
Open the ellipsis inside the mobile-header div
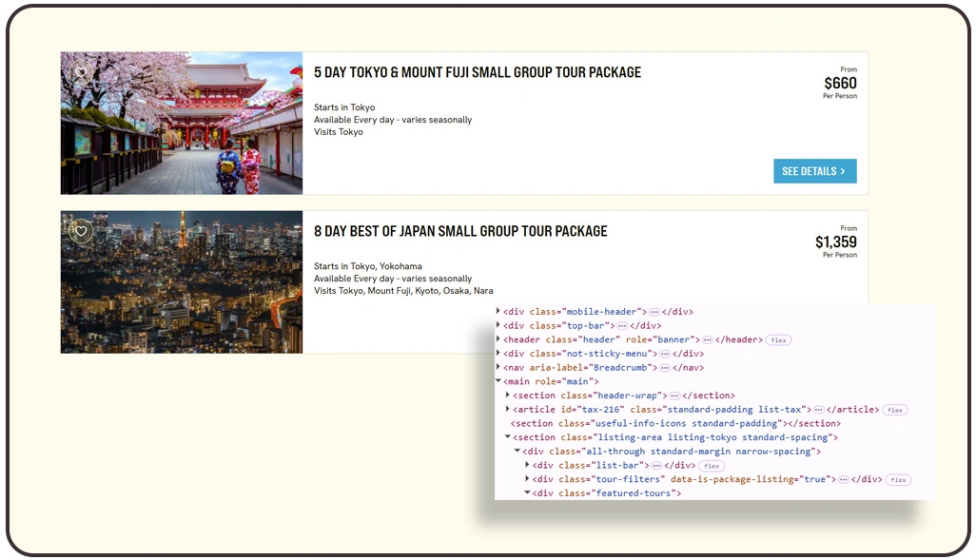[x=654, y=312]
